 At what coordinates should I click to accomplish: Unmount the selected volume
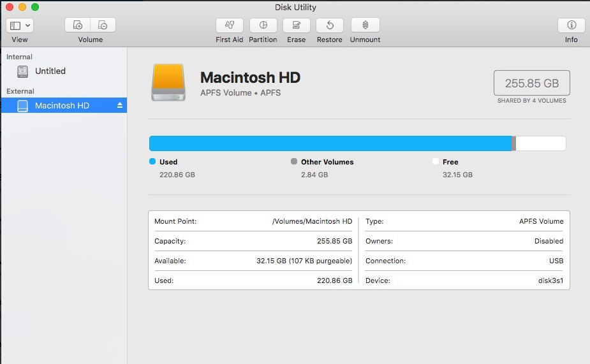click(365, 25)
